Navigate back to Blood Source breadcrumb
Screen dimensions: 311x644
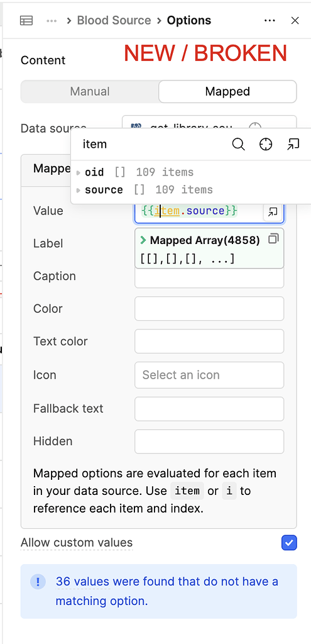(x=114, y=21)
